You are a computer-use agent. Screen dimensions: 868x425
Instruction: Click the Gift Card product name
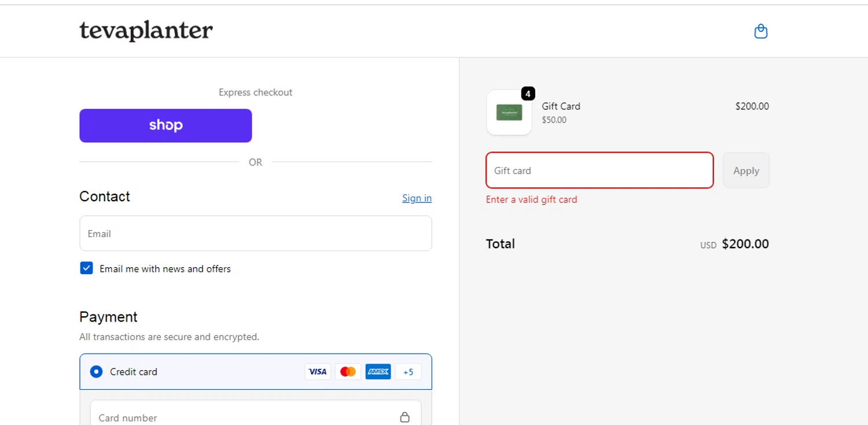(561, 106)
